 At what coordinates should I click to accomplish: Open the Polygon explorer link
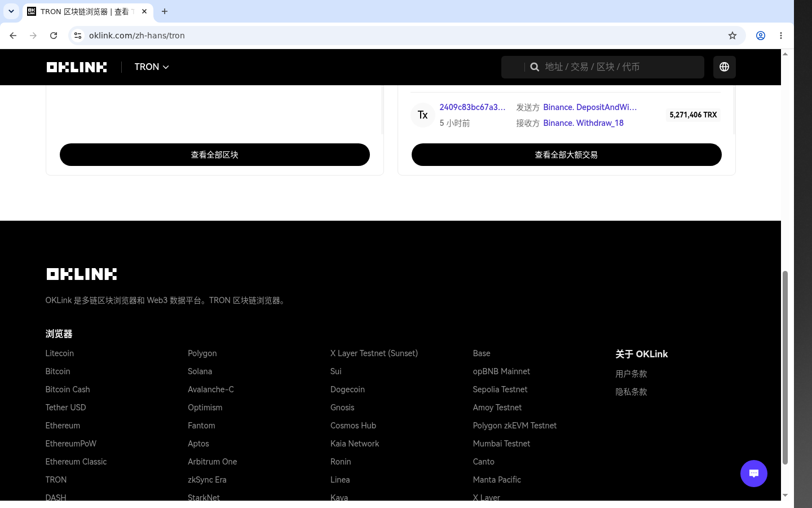click(x=202, y=353)
